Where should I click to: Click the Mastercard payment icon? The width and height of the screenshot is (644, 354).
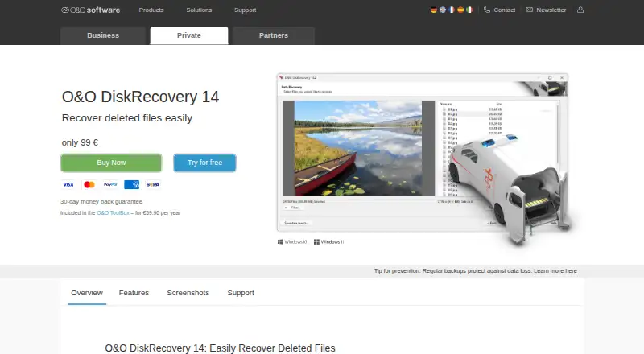pyautogui.click(x=89, y=185)
